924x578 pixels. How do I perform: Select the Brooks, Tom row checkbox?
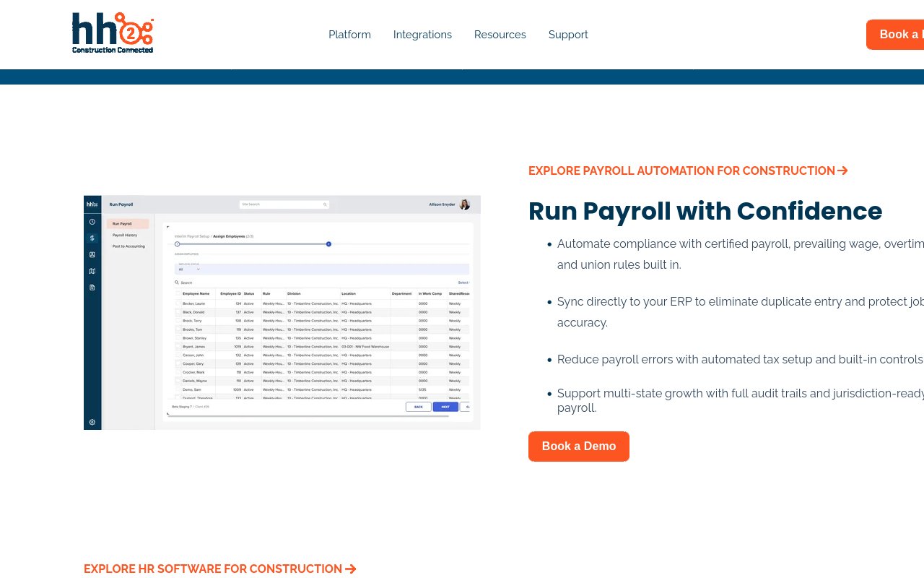click(178, 329)
